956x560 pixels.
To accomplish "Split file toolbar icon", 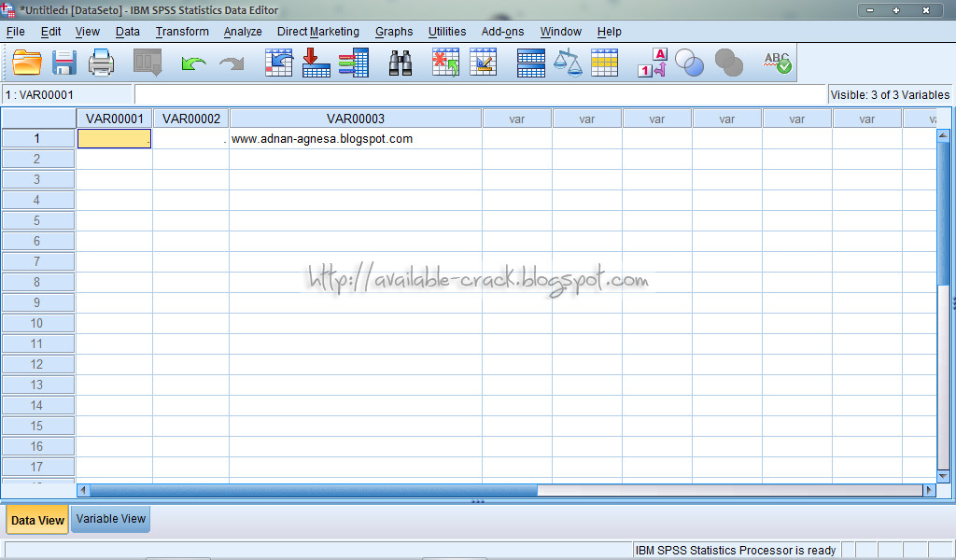I will (x=531, y=63).
